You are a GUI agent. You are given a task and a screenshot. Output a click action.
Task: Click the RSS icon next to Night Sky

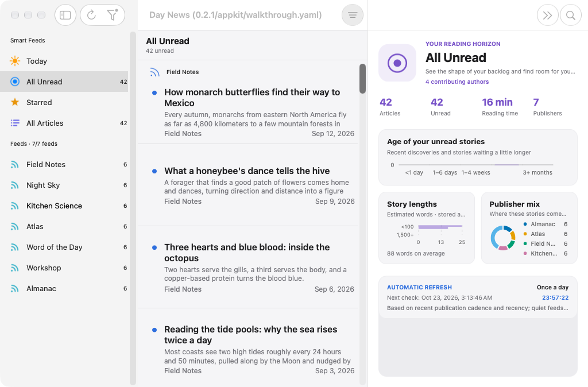(x=14, y=185)
